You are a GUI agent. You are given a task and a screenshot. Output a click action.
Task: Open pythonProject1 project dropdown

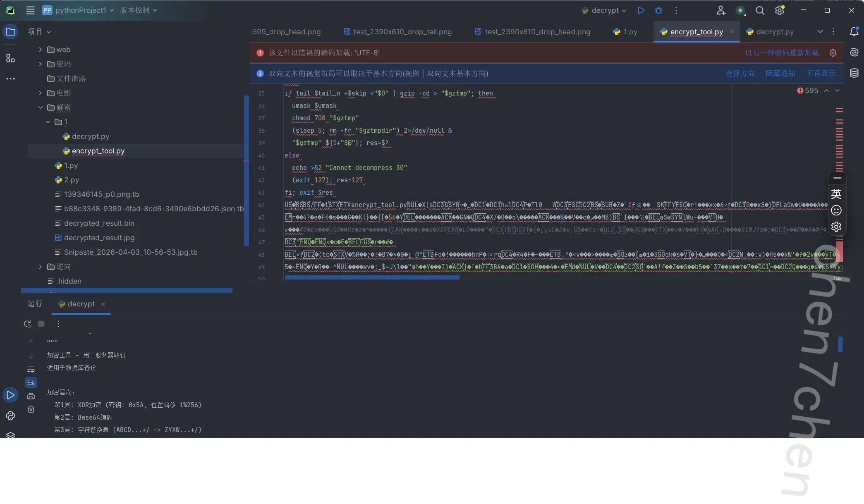tap(78, 10)
